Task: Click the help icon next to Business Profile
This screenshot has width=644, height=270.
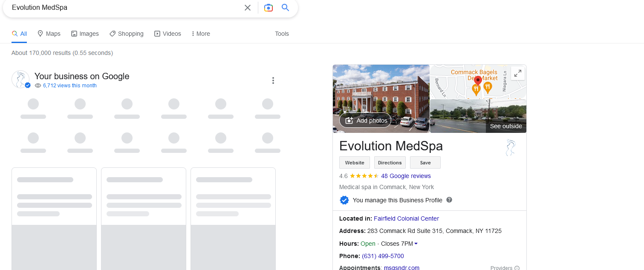Action: pos(449,200)
